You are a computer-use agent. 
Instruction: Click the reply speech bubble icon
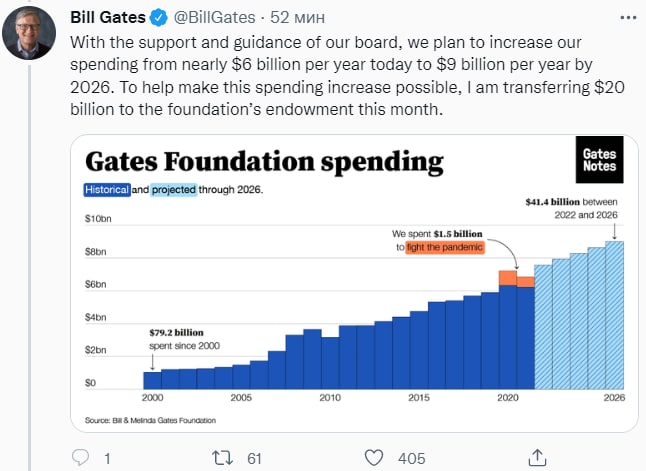pos(80,457)
